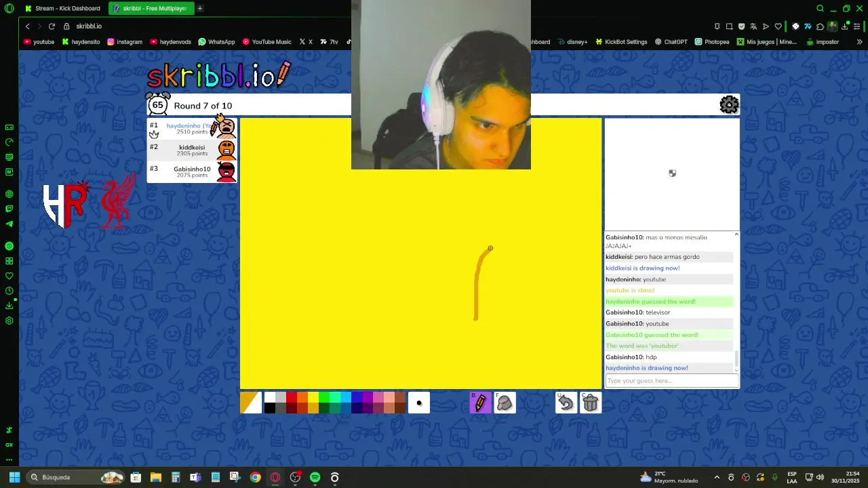Reload the current page
Viewport: 868px width, 488px height.
[x=52, y=26]
